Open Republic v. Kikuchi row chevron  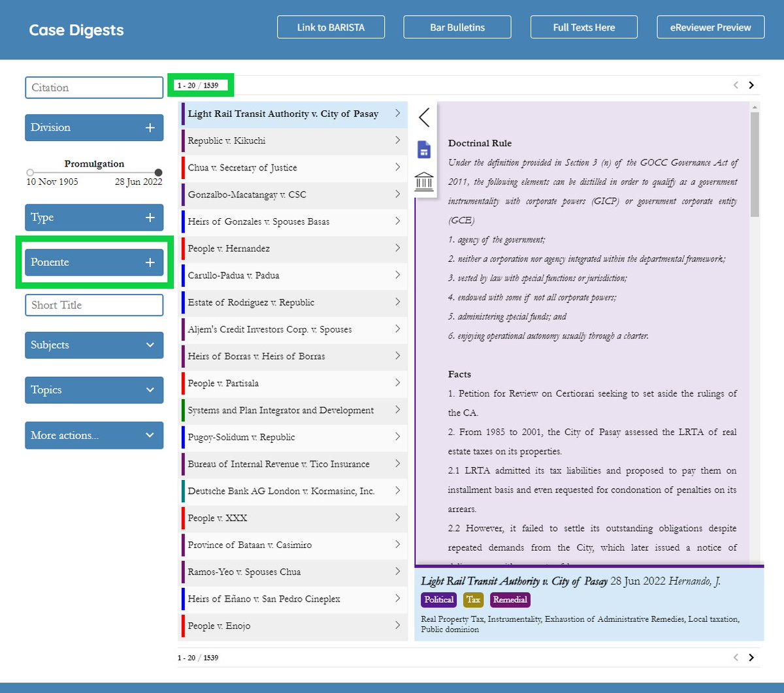pos(397,140)
